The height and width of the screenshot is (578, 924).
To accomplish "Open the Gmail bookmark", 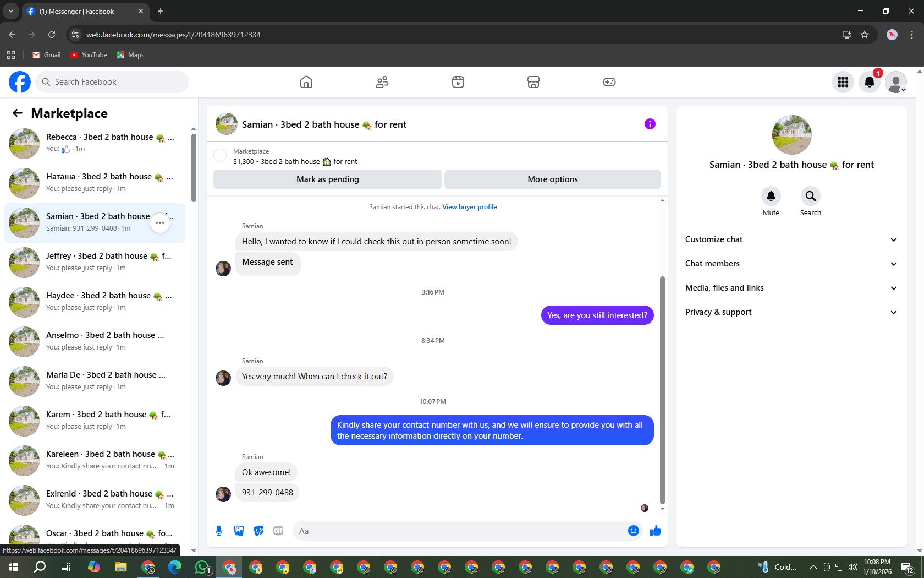I will tap(47, 55).
